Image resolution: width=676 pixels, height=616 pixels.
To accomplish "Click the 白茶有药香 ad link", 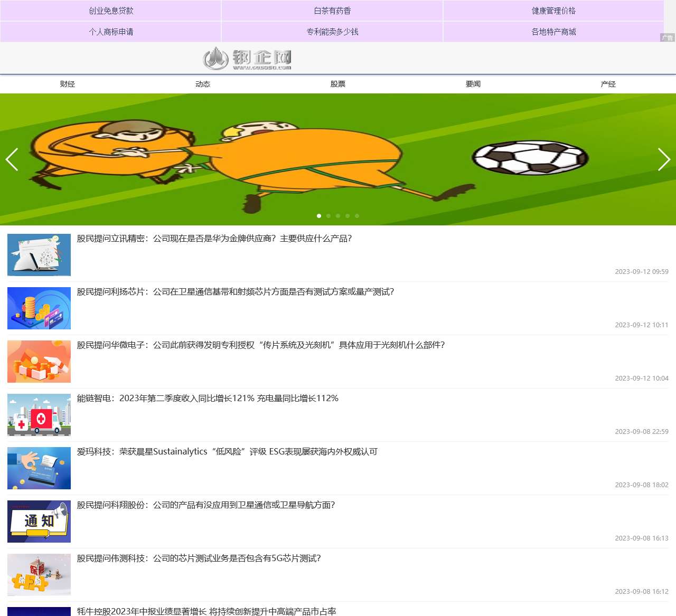I will (332, 11).
